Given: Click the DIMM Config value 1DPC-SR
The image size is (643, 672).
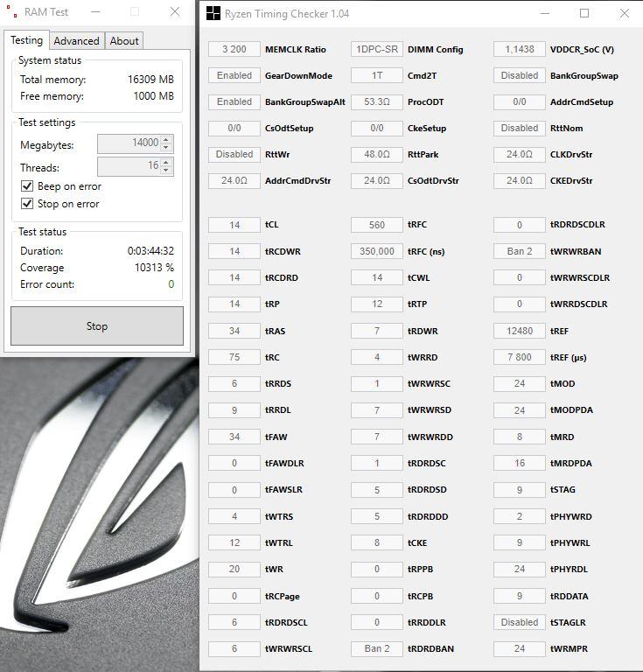Looking at the screenshot, I should [x=377, y=49].
